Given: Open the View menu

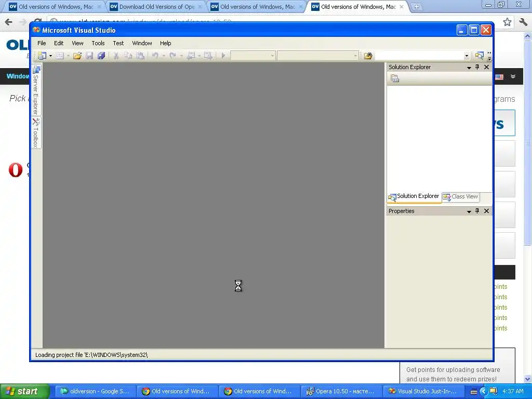Looking at the screenshot, I should pyautogui.click(x=77, y=43).
